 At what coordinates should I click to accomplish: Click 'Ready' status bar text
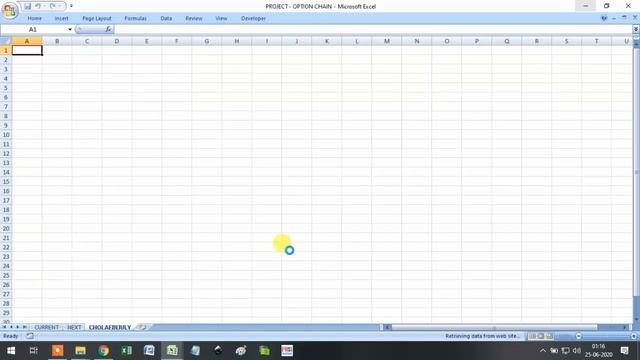pos(11,336)
